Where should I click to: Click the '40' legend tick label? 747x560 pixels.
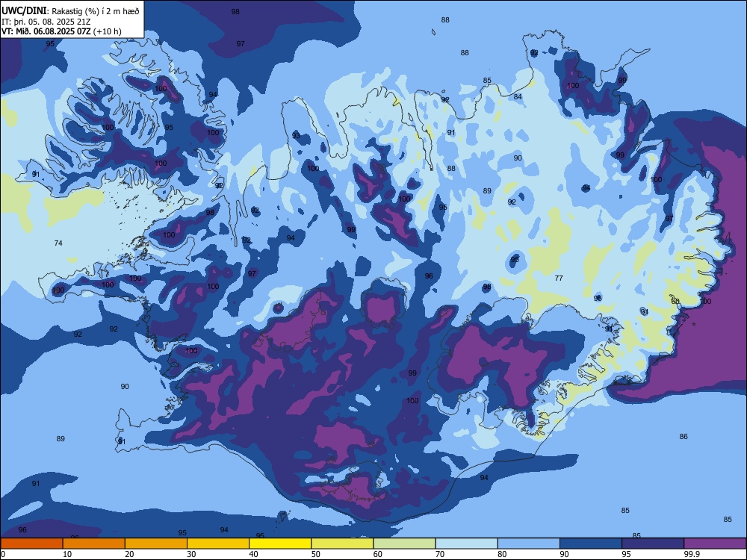[253, 554]
